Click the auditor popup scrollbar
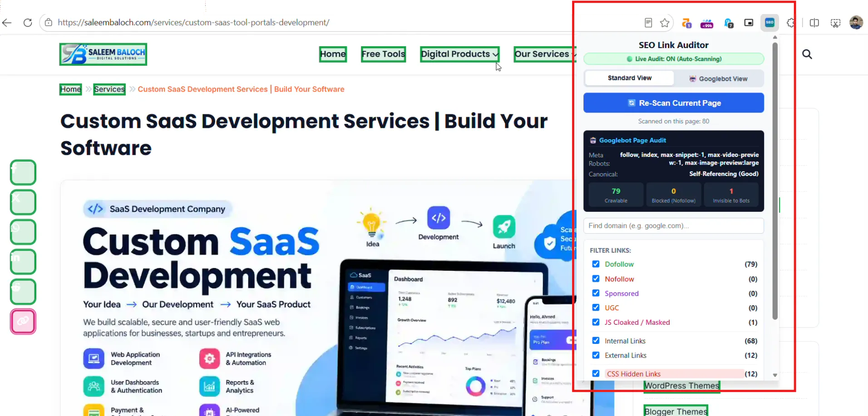The width and height of the screenshot is (868, 416). [775, 181]
